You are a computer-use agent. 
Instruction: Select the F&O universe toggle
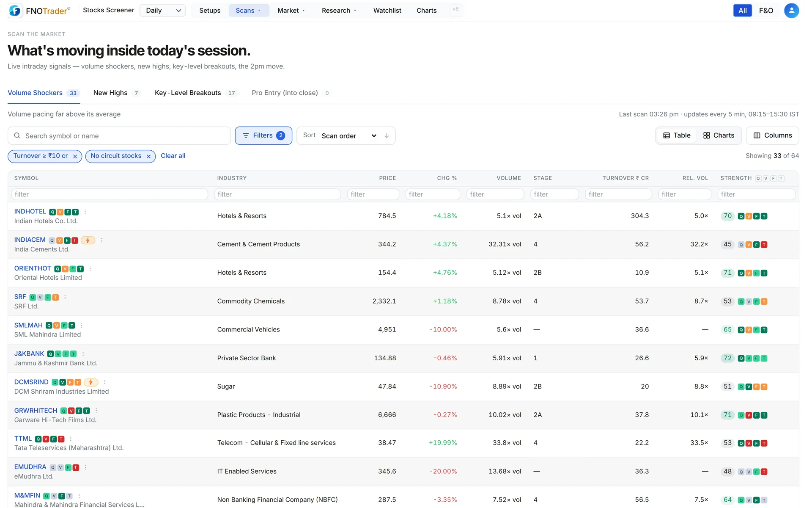(x=766, y=11)
